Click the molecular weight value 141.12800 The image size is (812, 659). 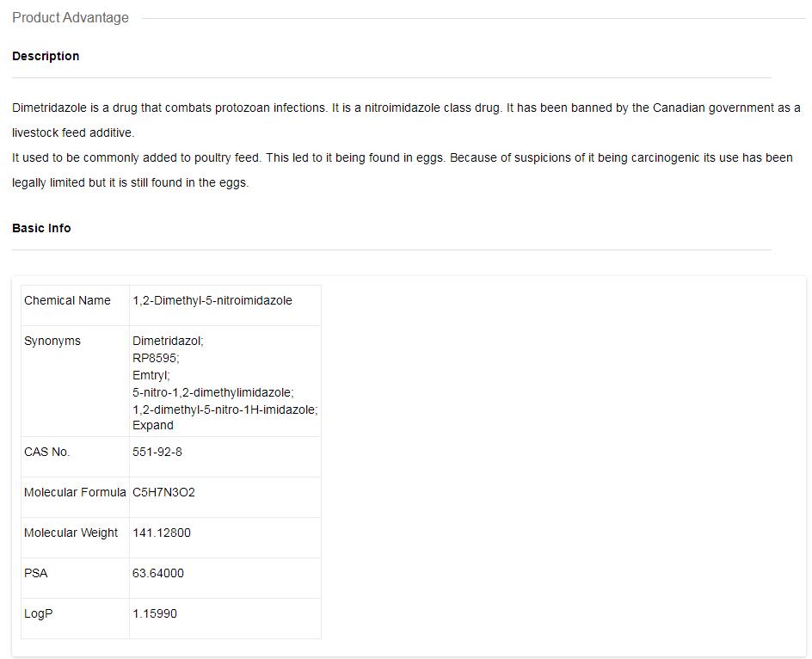pyautogui.click(x=162, y=533)
